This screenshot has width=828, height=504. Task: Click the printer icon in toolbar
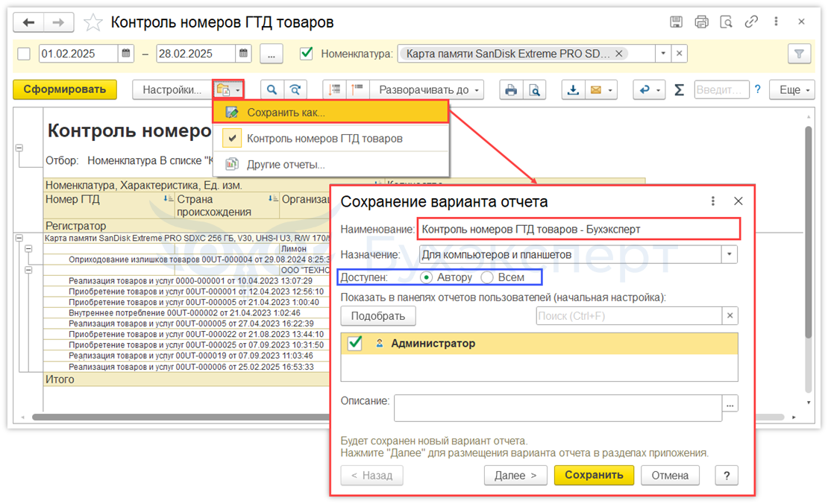pyautogui.click(x=511, y=90)
